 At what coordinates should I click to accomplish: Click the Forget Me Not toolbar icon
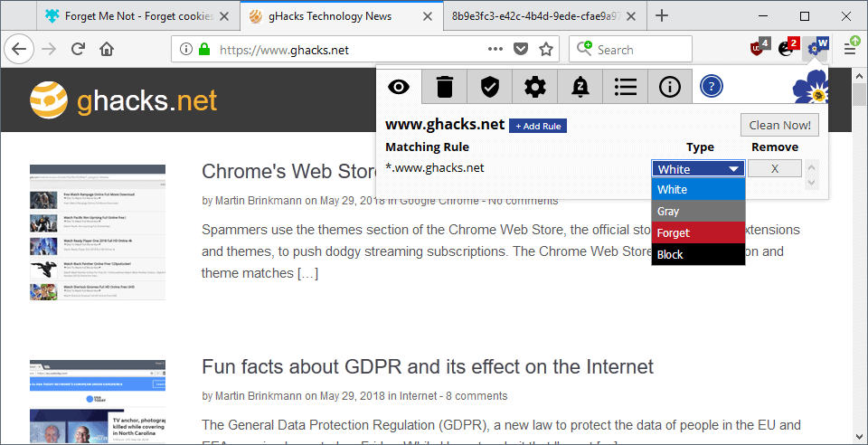coord(817,48)
